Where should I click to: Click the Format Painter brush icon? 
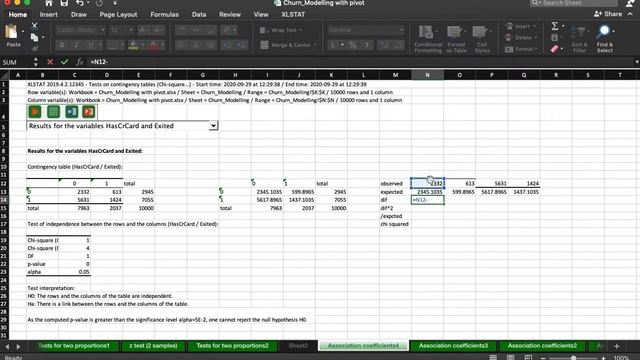pyautogui.click(x=35, y=48)
